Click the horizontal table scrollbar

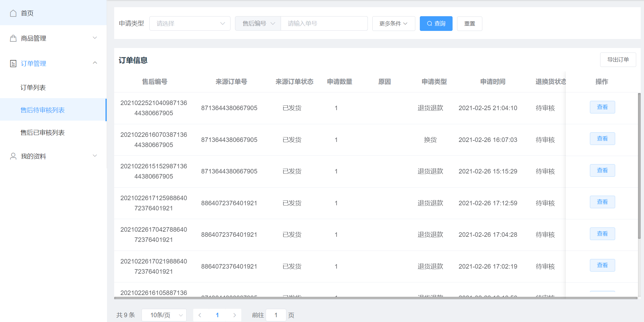click(x=376, y=298)
